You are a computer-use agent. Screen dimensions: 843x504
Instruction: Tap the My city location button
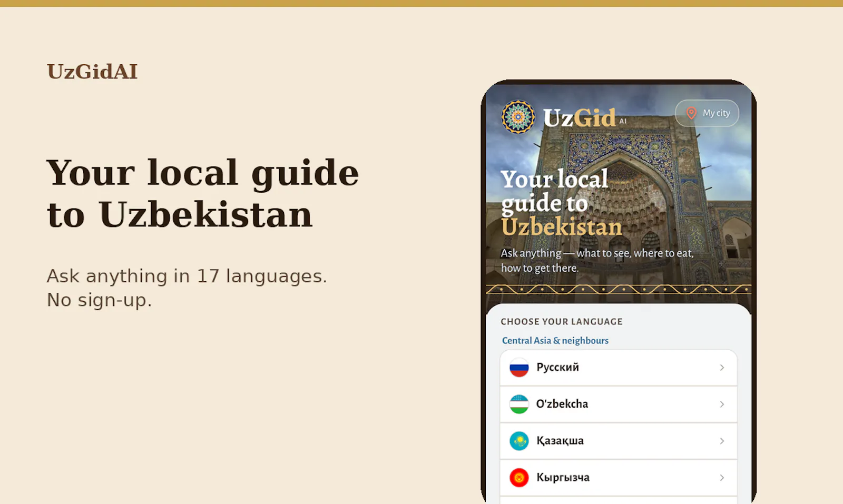tap(707, 113)
